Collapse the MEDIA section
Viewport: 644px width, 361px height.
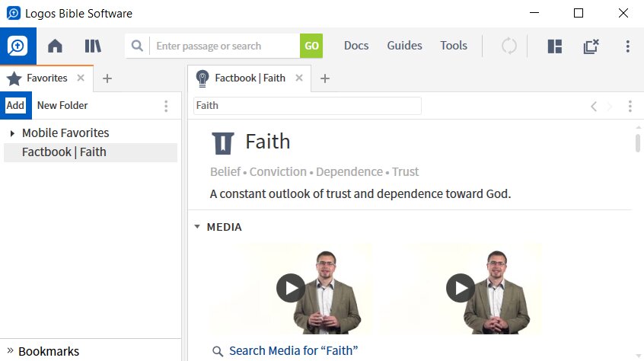tap(197, 227)
